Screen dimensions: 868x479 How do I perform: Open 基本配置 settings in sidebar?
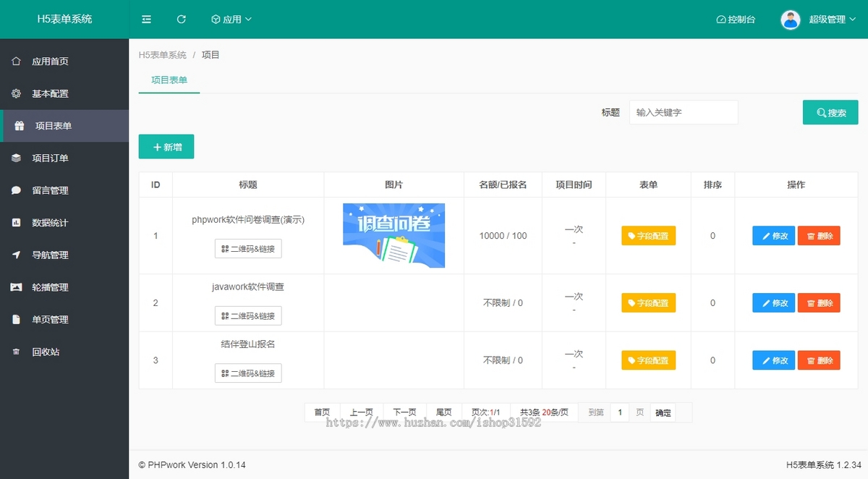[x=50, y=94]
